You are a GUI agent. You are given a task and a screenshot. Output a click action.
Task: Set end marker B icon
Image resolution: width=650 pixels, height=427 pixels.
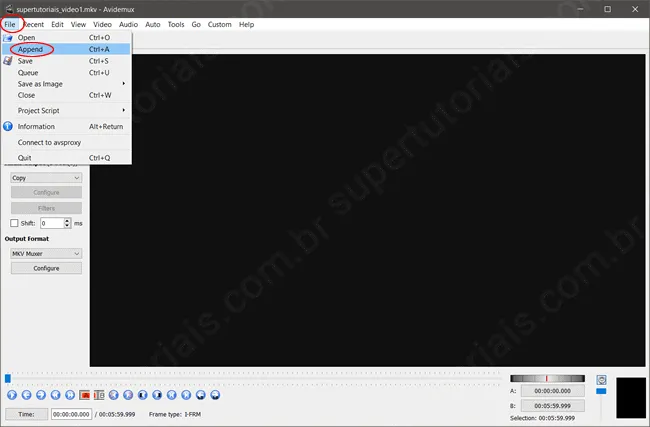point(99,395)
